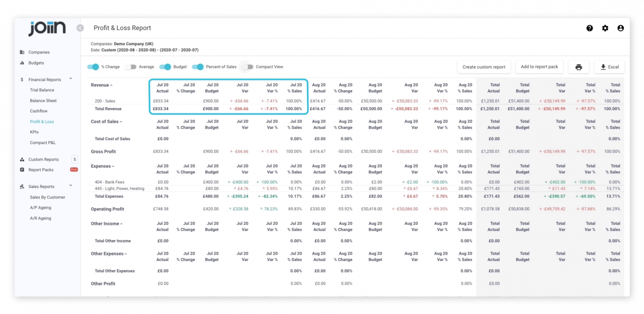
Task: Open Custom Reports in sidebar
Action: point(43,159)
